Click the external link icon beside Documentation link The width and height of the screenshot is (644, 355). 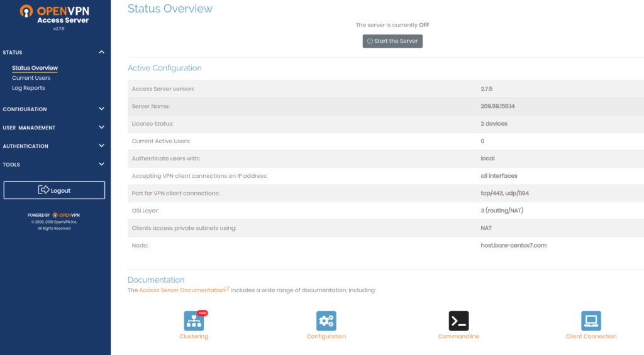tap(228, 289)
